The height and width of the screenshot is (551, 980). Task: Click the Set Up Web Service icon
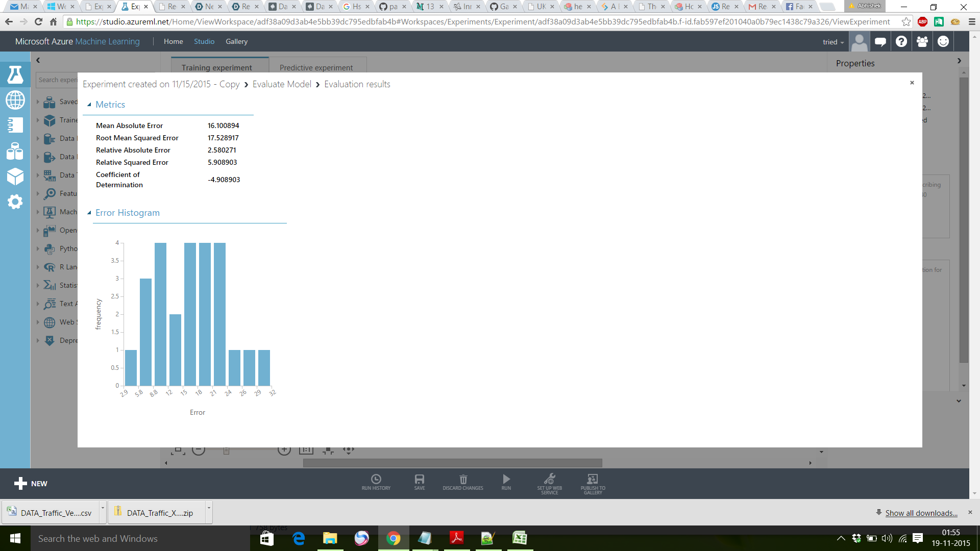tap(549, 482)
